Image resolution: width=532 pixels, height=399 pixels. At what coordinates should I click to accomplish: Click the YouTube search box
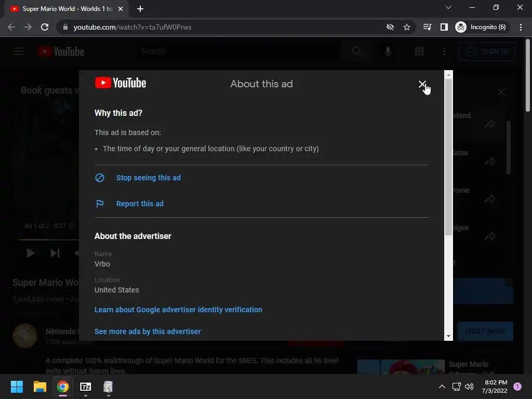[x=237, y=51]
